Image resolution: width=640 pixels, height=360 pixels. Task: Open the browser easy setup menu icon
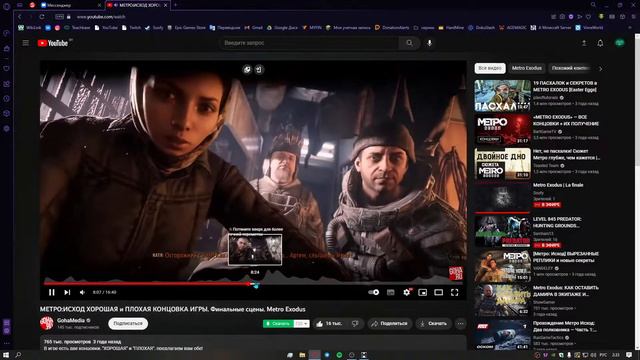click(x=632, y=17)
